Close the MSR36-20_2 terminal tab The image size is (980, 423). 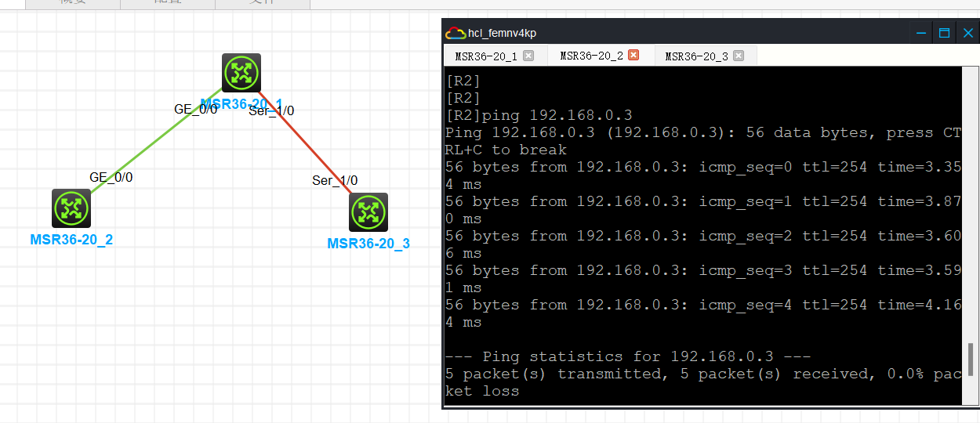pyautogui.click(x=633, y=55)
